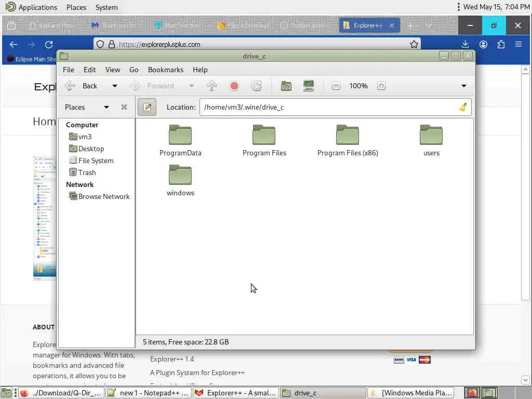This screenshot has height=399, width=532.
Task: Select File System in the sidebar
Action: pos(91,161)
